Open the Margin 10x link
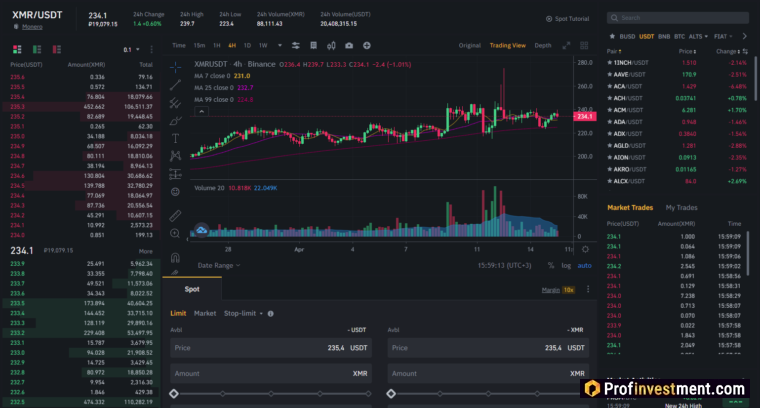Image resolution: width=760 pixels, height=408 pixels. pos(558,290)
